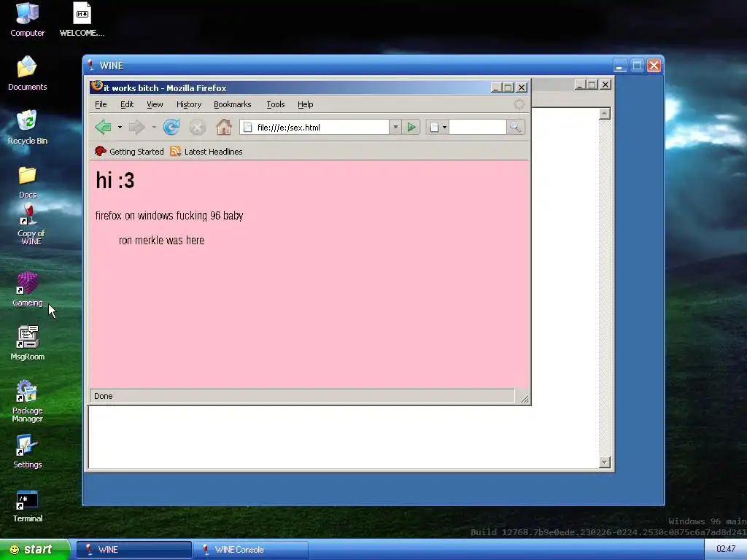Click scroll up arrow in background window
The width and height of the screenshot is (747, 560).
(605, 113)
